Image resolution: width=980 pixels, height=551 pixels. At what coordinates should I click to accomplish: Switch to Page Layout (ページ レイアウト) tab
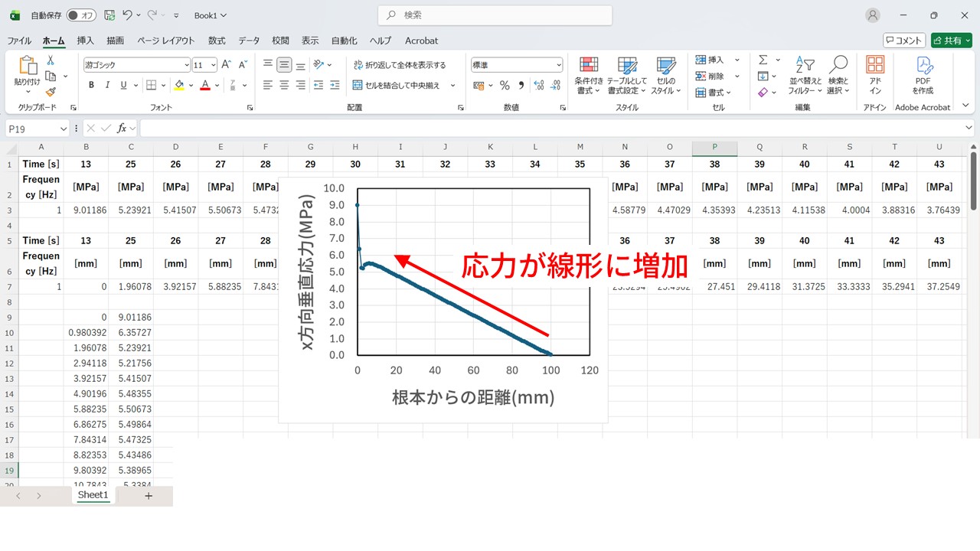[166, 41]
